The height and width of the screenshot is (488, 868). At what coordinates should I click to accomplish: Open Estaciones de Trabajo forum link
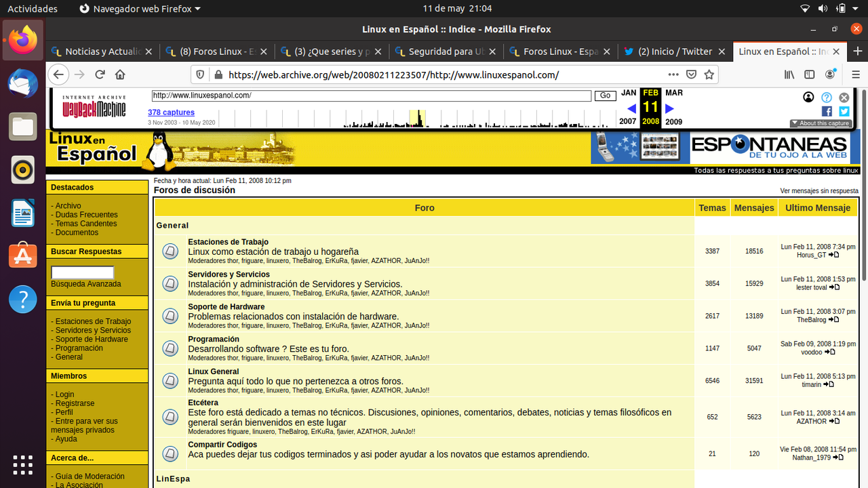pyautogui.click(x=228, y=242)
